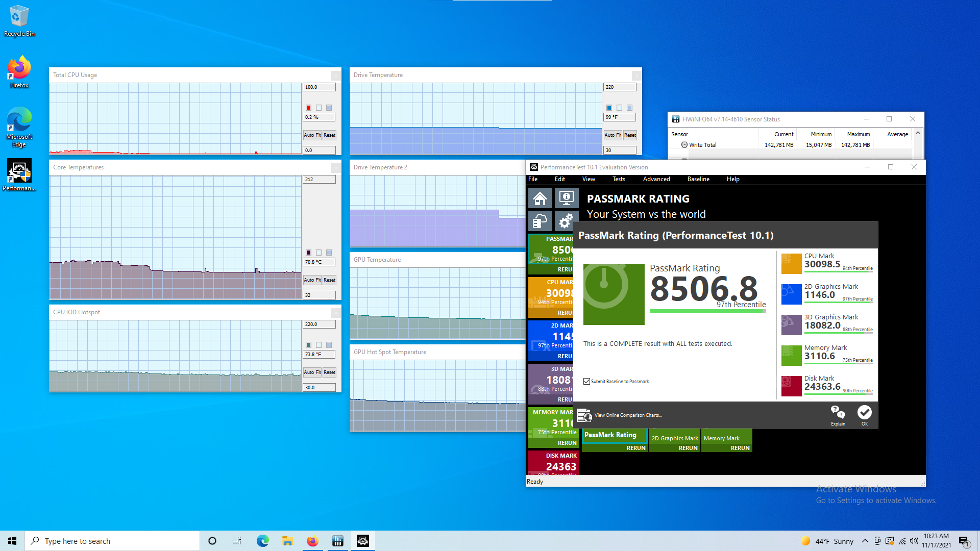
Task: Open the Advanced menu in PerformanceTest
Action: [656, 179]
